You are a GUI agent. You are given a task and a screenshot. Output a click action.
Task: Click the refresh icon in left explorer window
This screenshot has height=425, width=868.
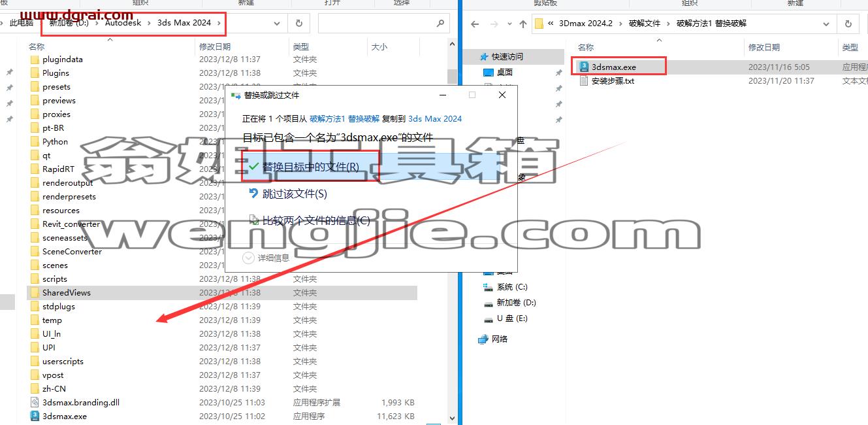pyautogui.click(x=299, y=23)
